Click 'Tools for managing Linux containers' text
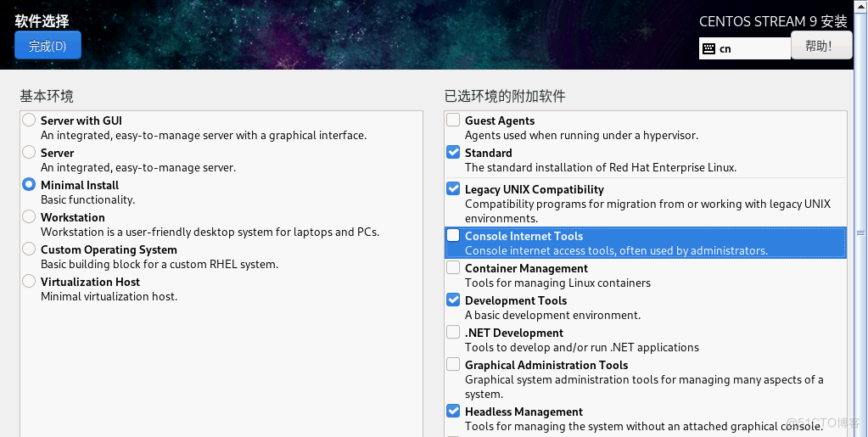 point(557,283)
